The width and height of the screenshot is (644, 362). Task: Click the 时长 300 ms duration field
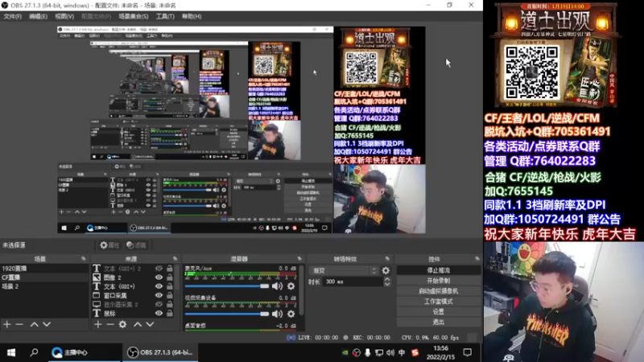coord(353,282)
